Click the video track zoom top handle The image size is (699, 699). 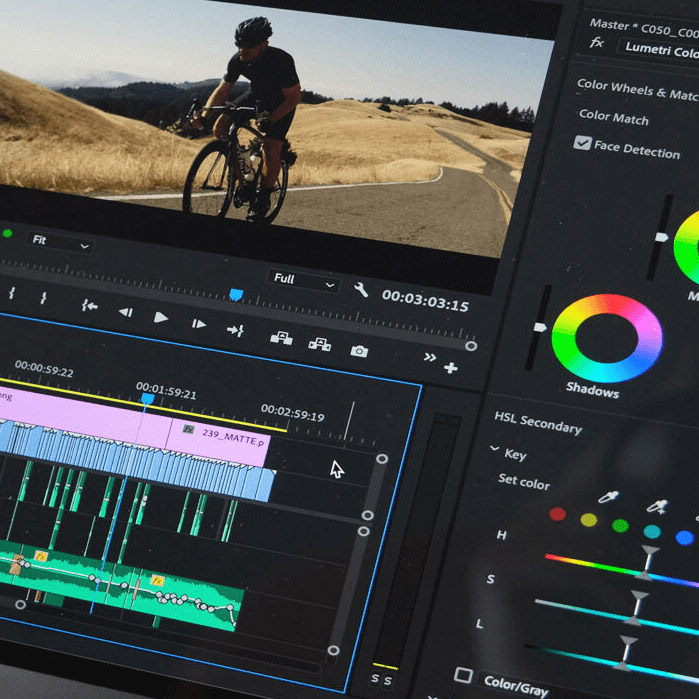coord(382,459)
